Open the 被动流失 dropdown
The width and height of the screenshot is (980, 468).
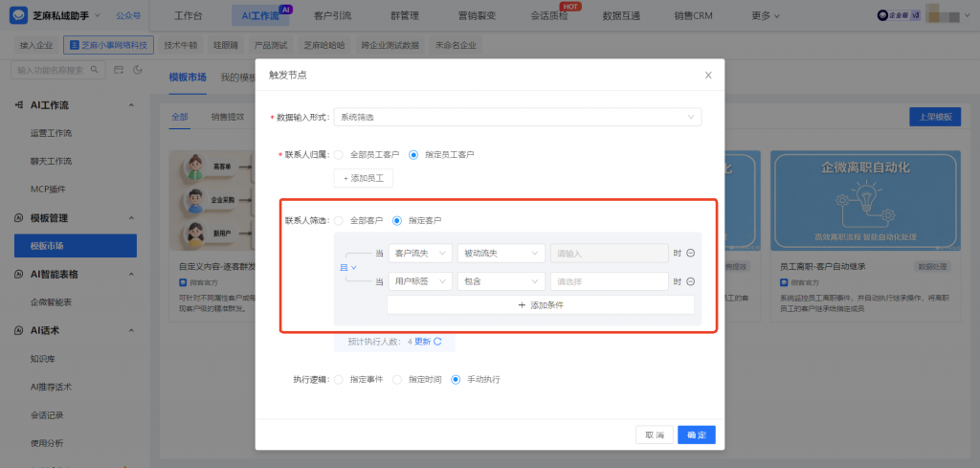point(501,253)
